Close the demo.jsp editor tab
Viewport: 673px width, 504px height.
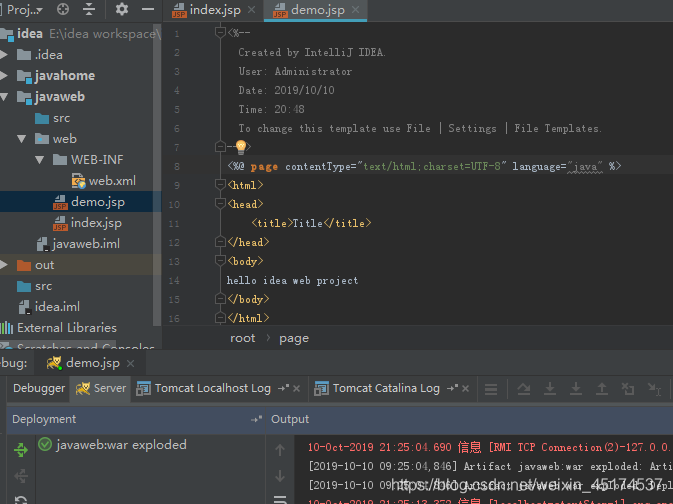355,9
